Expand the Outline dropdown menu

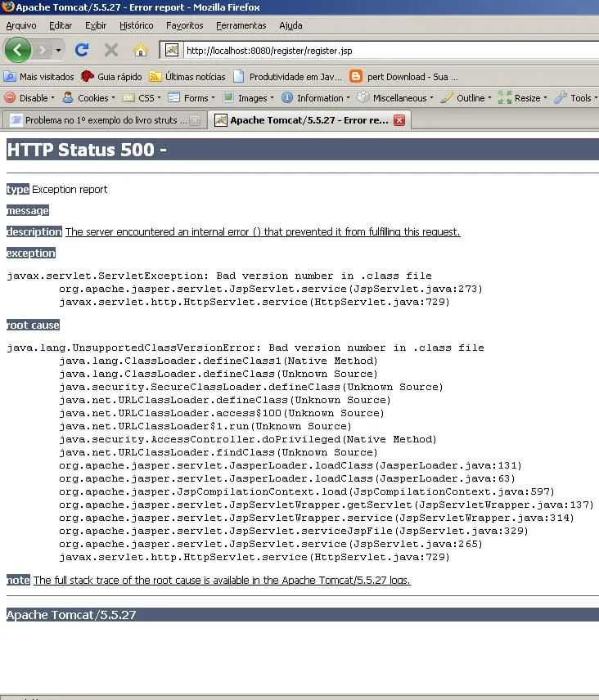point(489,97)
